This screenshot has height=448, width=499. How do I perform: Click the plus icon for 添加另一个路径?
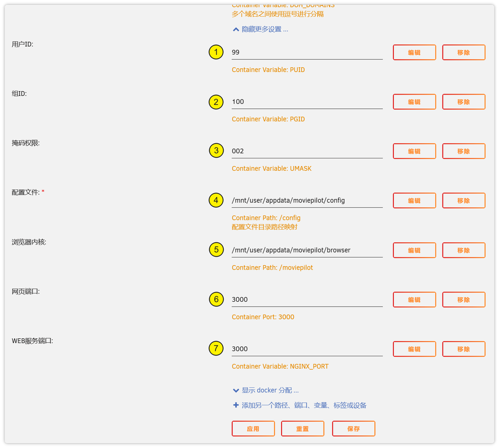point(236,405)
